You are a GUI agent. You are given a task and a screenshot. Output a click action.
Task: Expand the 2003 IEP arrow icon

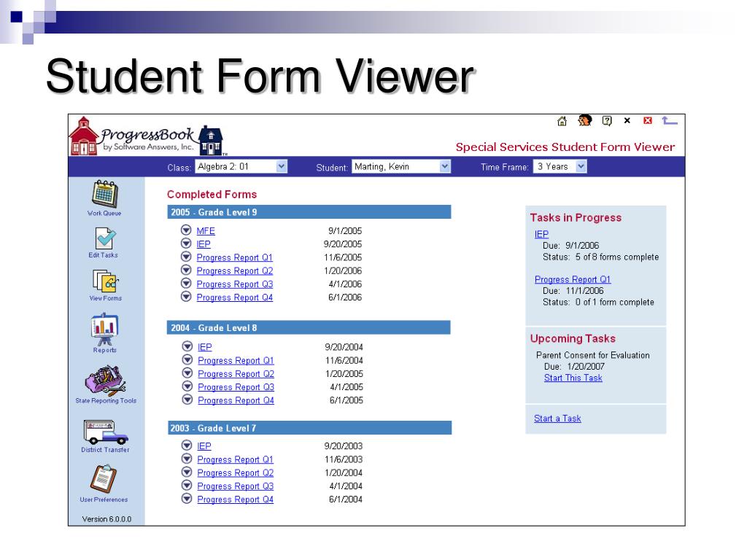(x=187, y=446)
